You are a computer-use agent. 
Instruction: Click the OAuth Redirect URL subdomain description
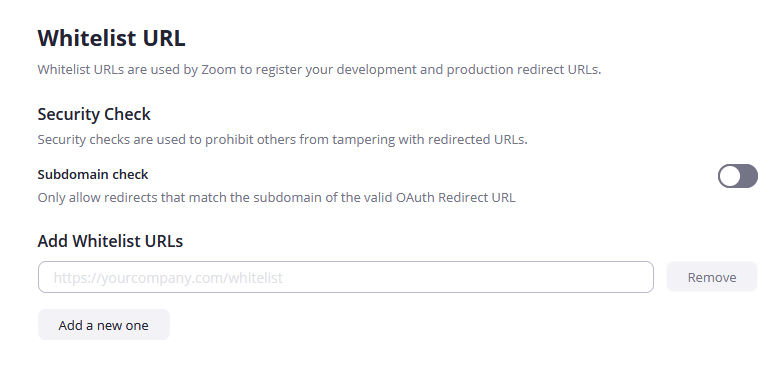277,198
